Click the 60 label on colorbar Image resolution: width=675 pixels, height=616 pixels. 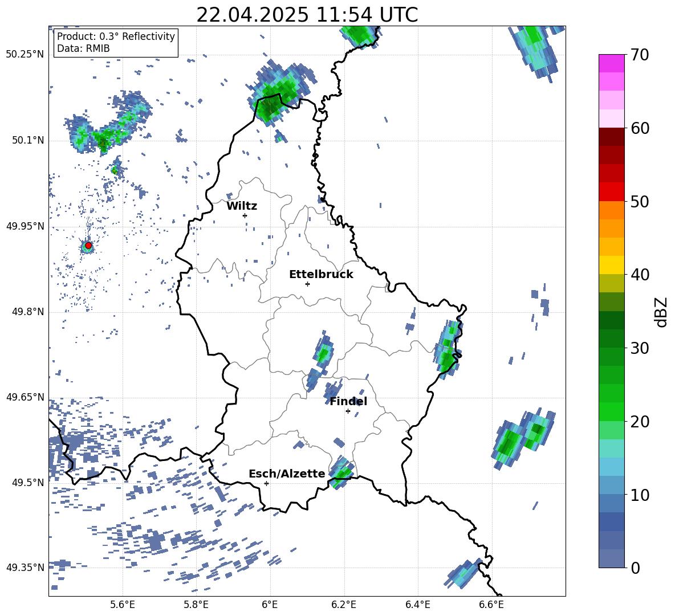tap(640, 128)
